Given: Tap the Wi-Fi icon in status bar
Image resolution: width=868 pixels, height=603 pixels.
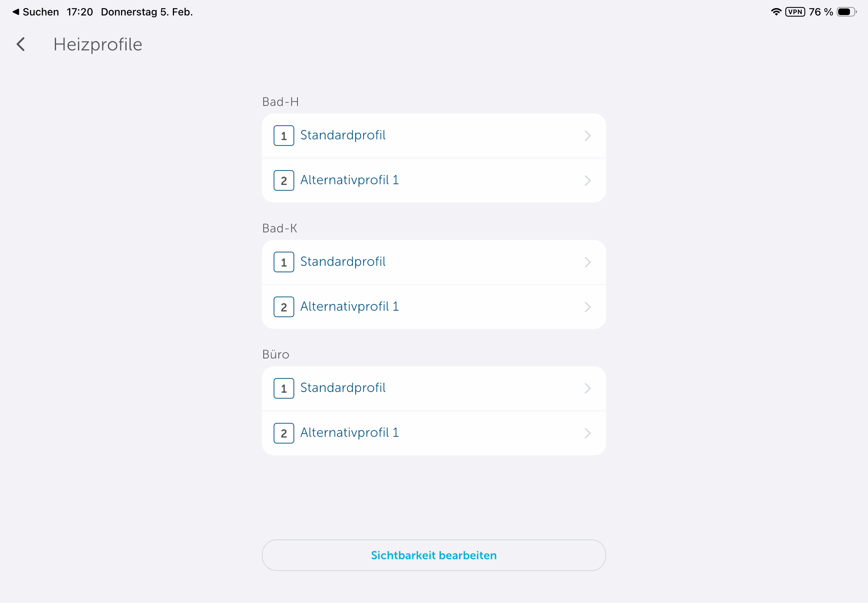Looking at the screenshot, I should click(776, 12).
